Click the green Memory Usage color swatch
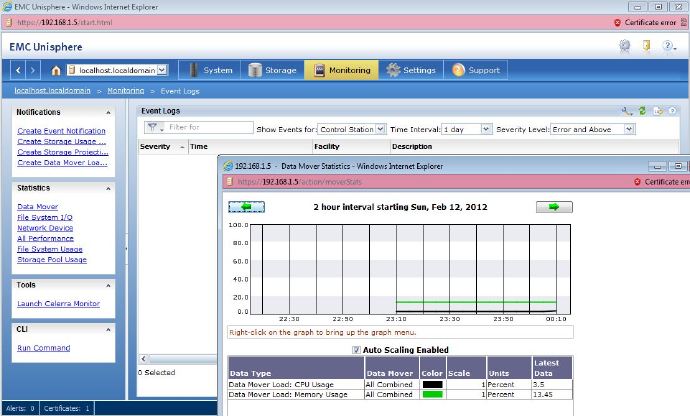Viewport: 690px width, 416px height. click(432, 394)
